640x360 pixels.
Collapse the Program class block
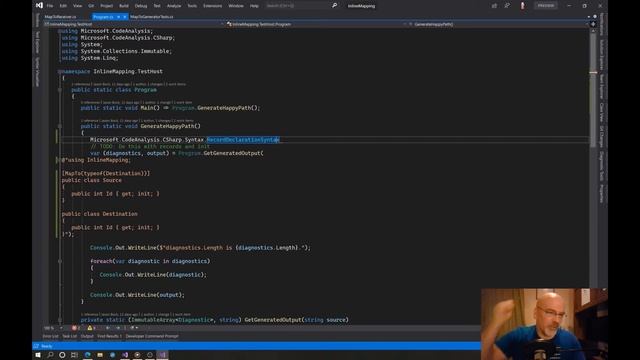[x=60, y=90]
